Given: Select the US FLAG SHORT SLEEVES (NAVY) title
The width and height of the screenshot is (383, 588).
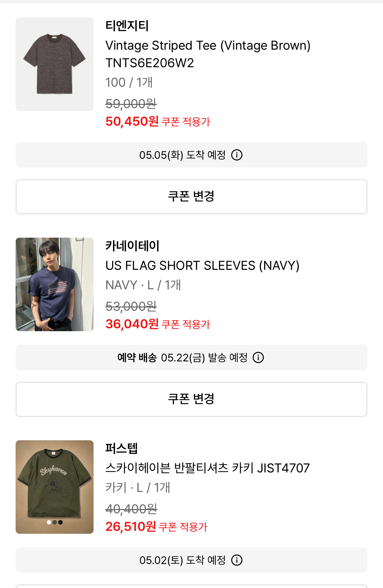Looking at the screenshot, I should (202, 266).
